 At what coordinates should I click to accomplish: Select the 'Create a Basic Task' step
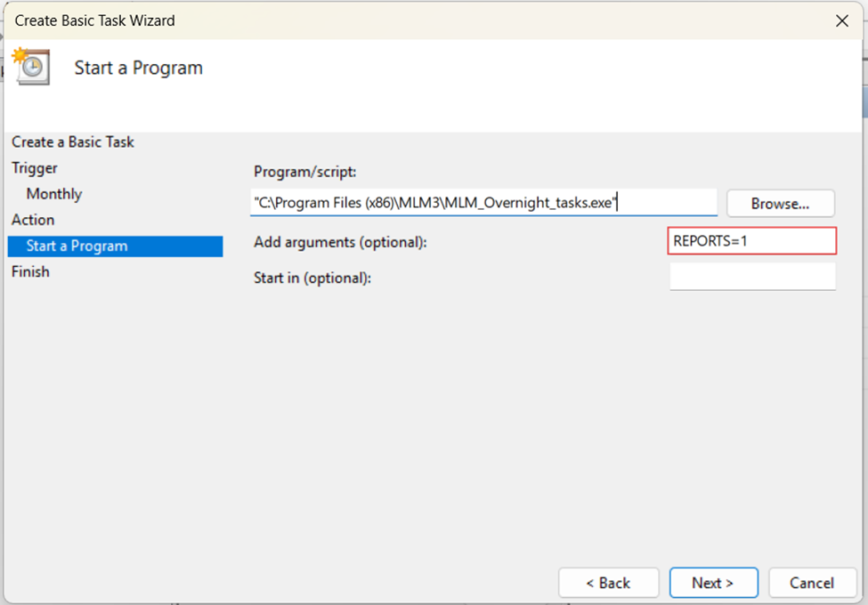[x=73, y=142]
